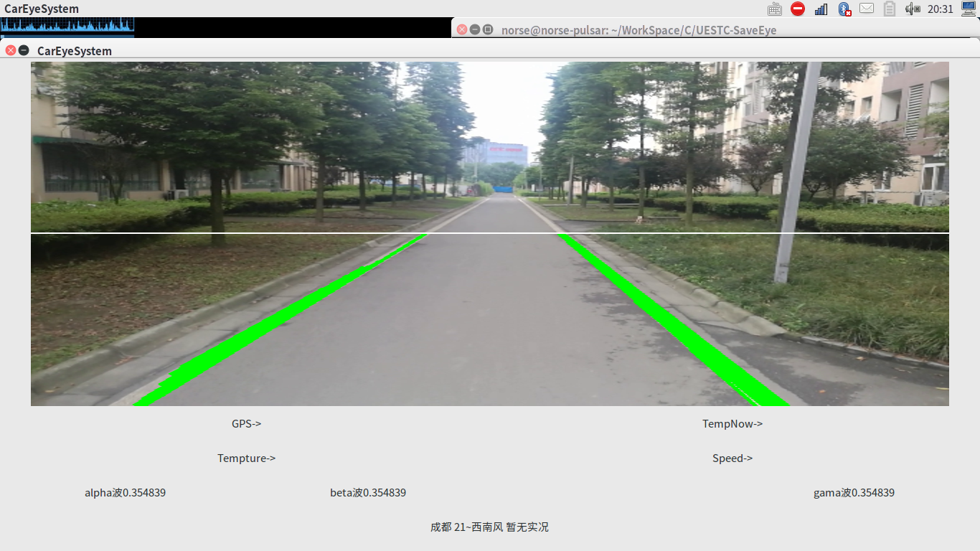Close the CarEyeSystem window
The image size is (980, 551).
click(x=11, y=50)
